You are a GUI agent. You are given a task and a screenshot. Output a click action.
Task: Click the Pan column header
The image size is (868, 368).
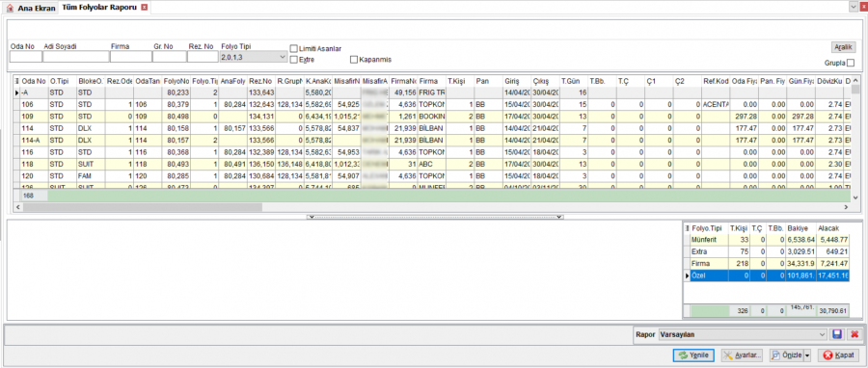489,81
